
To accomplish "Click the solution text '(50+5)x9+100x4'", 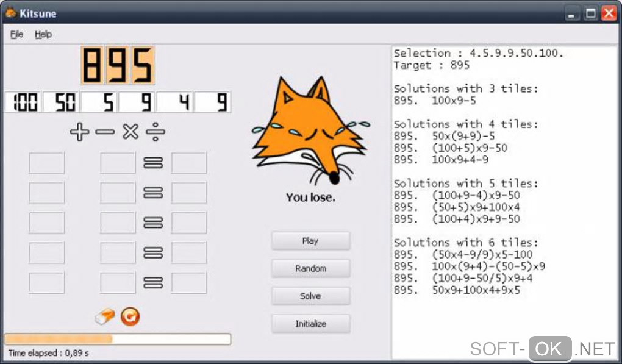I will pyautogui.click(x=476, y=207).
